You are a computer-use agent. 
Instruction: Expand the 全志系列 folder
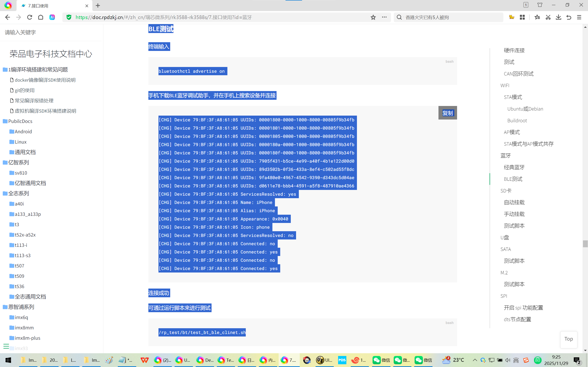pos(18,193)
